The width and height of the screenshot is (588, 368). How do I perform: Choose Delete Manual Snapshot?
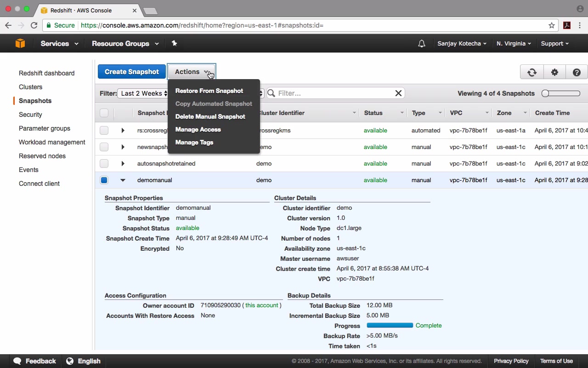click(210, 116)
